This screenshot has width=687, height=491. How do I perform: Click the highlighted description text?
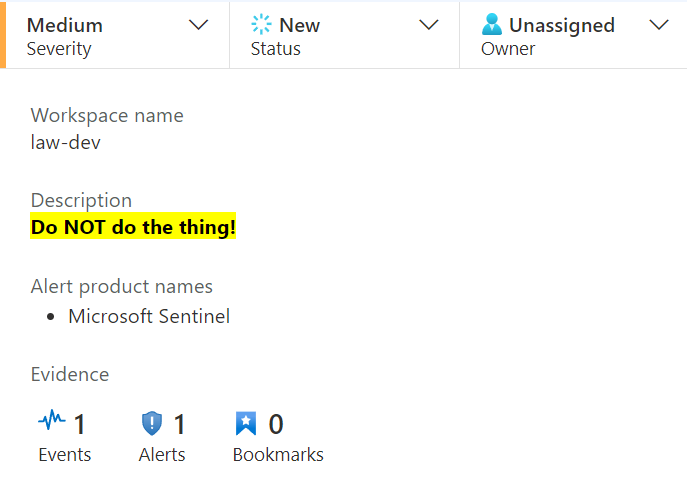[133, 226]
